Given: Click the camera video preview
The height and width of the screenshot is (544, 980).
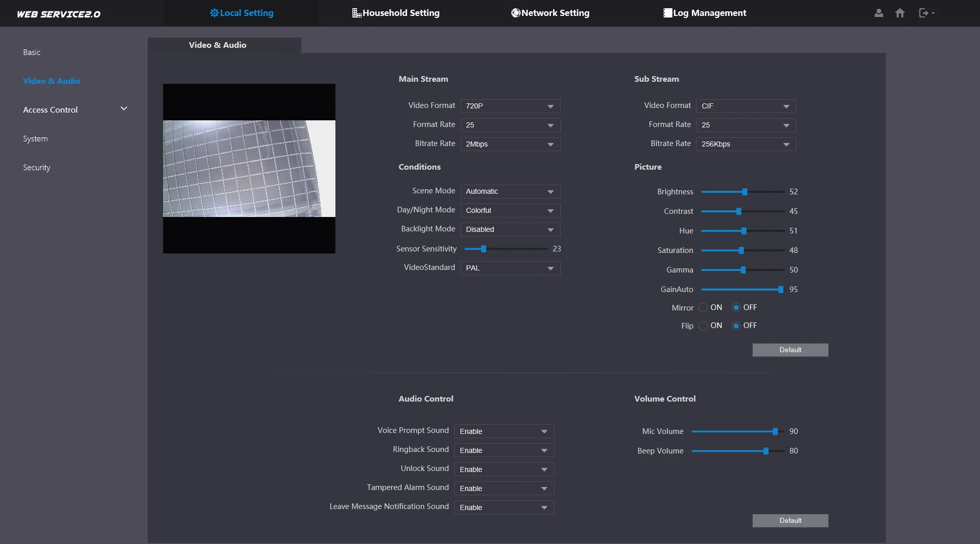Looking at the screenshot, I should point(249,169).
